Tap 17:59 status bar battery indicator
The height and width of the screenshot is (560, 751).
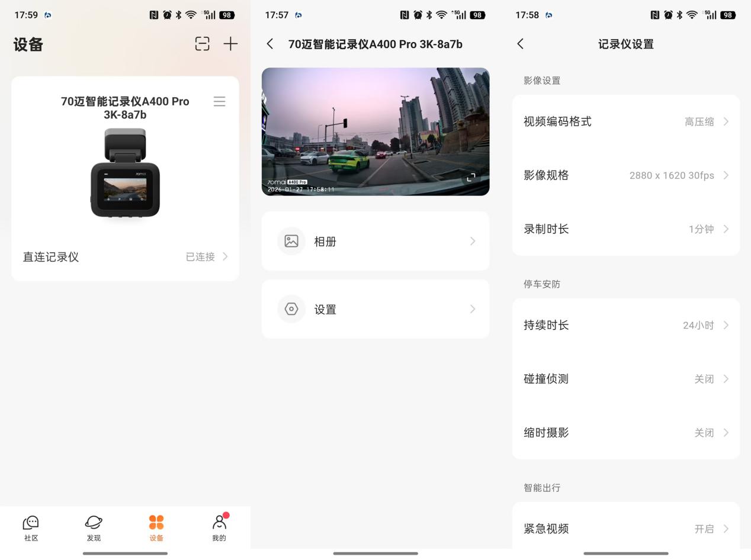(x=227, y=15)
